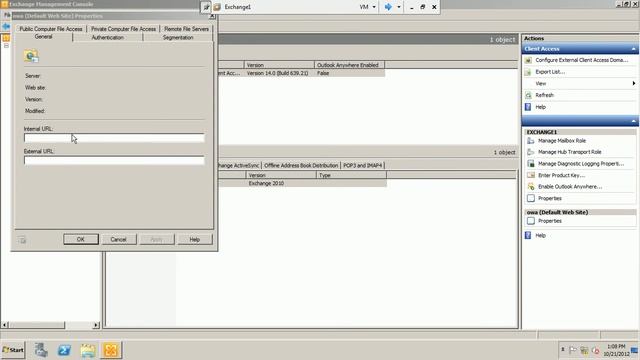Open Private Computer File Access tab
640x360 pixels.
pyautogui.click(x=124, y=29)
